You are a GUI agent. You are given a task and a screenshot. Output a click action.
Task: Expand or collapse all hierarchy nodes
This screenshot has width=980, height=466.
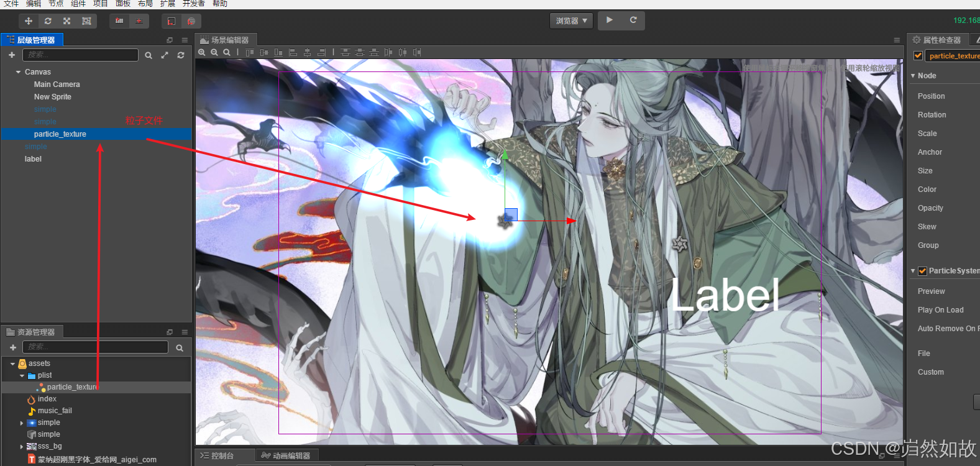coord(165,55)
